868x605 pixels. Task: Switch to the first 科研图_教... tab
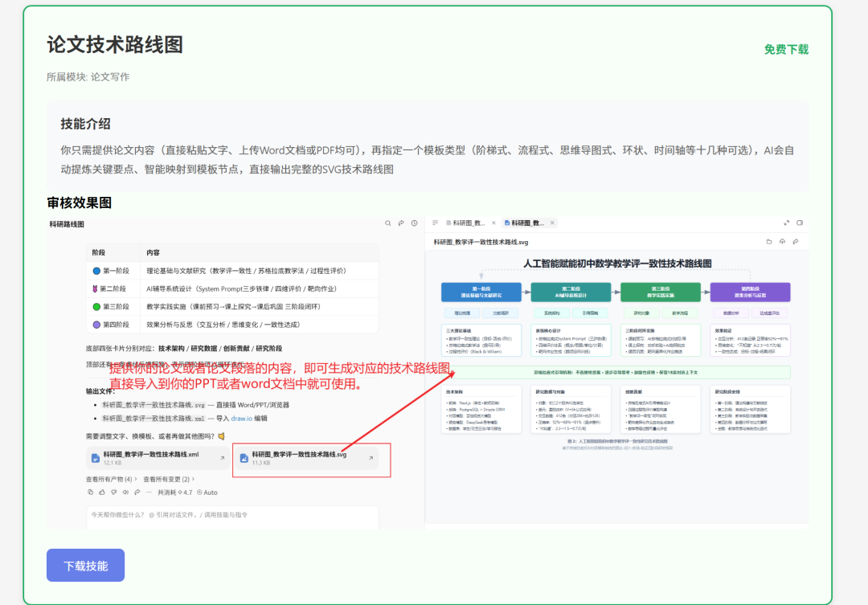(x=465, y=223)
